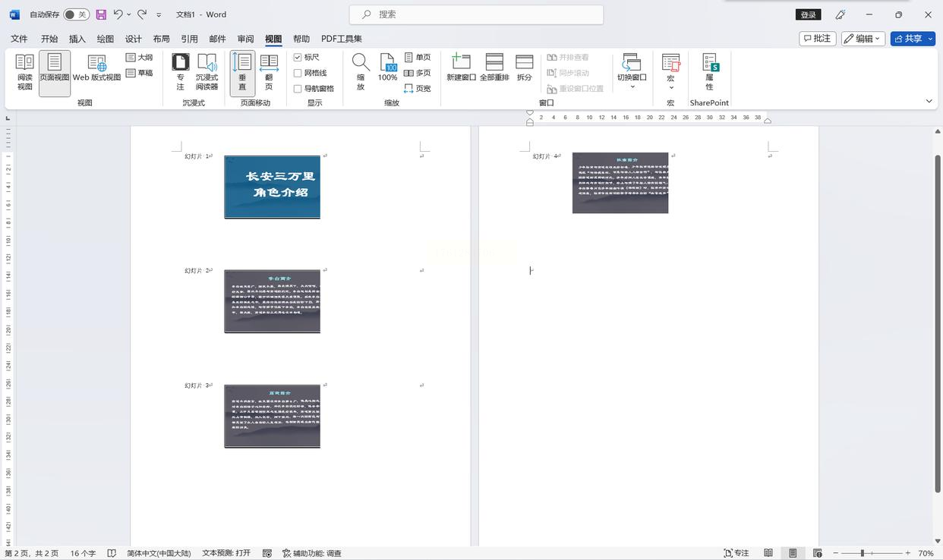Image resolution: width=943 pixels, height=560 pixels.
Task: Open the Review tab (审阅)
Action: [245, 39]
